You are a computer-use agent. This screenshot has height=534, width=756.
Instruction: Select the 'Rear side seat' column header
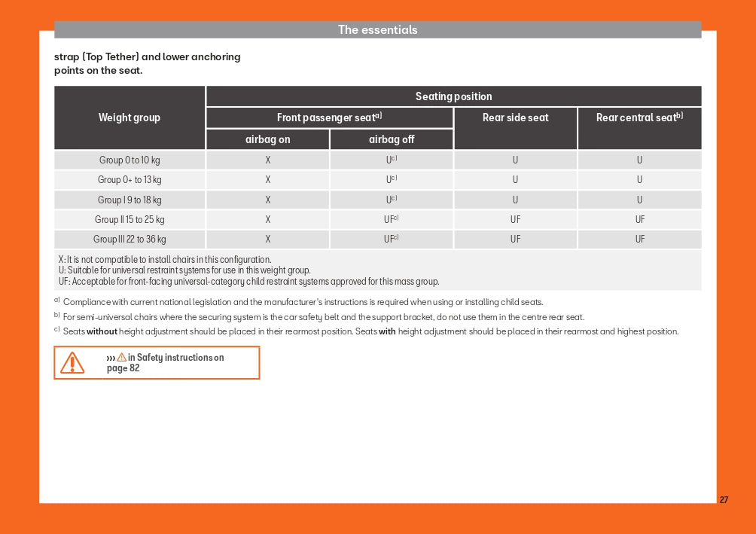tap(515, 117)
